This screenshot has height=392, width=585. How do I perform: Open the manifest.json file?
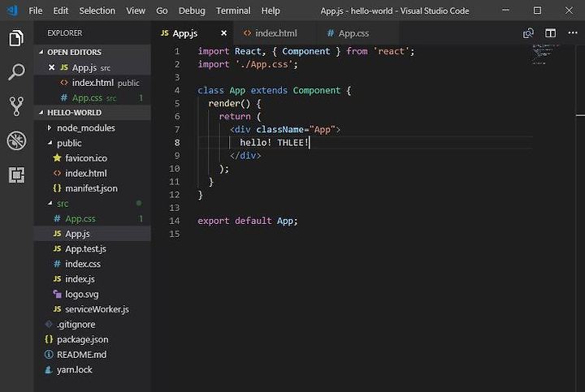93,188
